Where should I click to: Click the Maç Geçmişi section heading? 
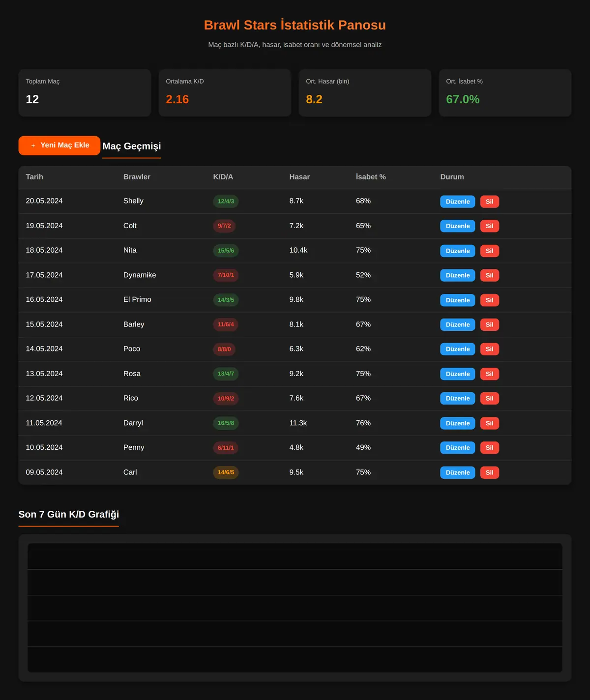pos(132,146)
